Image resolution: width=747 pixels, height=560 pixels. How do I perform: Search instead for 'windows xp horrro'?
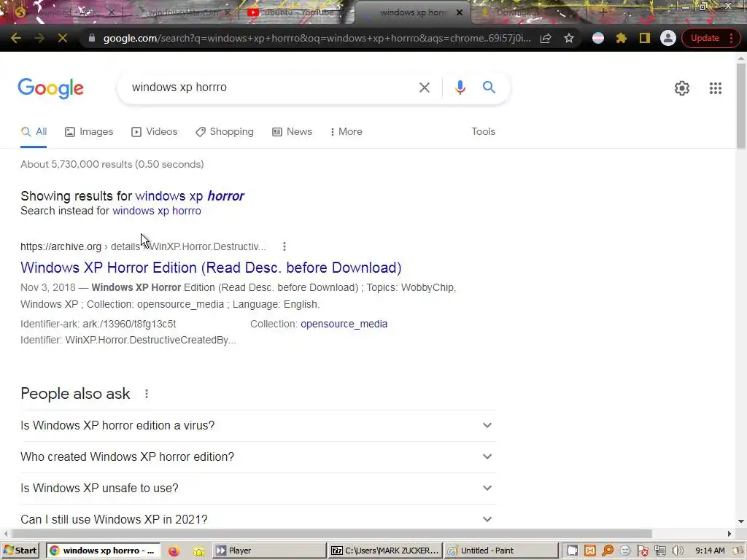coord(157,211)
